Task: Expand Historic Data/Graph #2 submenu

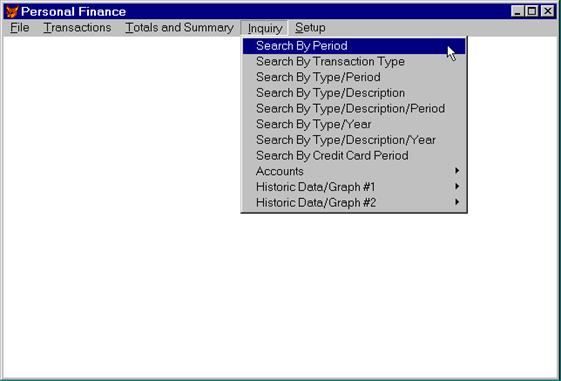Action: coord(354,202)
